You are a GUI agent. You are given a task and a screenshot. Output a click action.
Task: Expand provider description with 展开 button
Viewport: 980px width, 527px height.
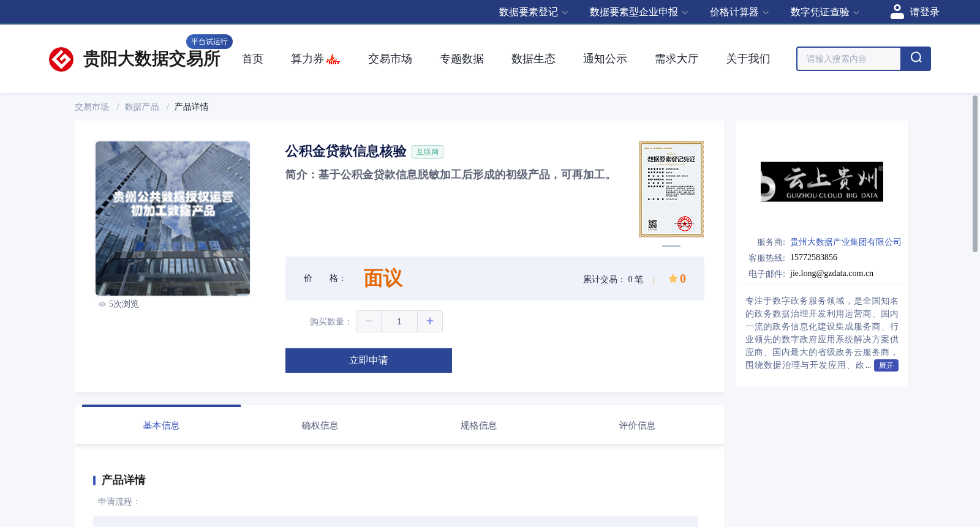886,365
